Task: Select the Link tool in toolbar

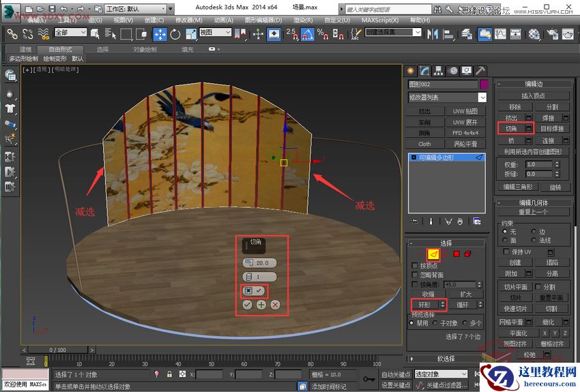Action: coord(12,34)
